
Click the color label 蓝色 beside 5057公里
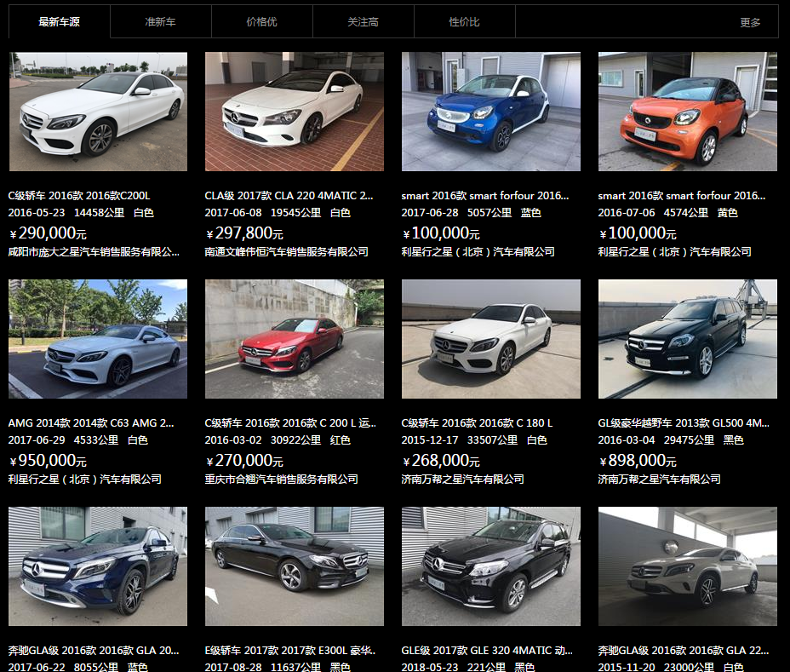click(x=531, y=213)
